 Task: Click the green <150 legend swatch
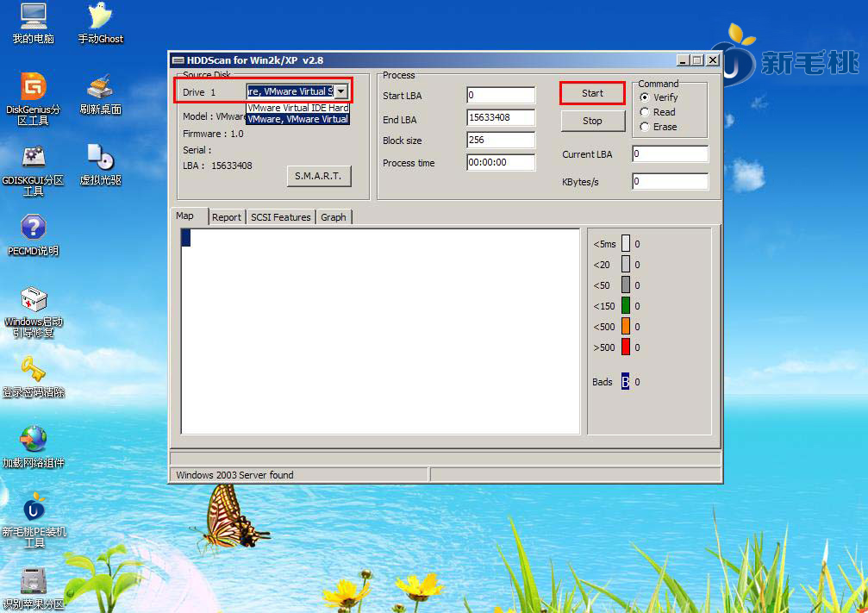point(626,305)
